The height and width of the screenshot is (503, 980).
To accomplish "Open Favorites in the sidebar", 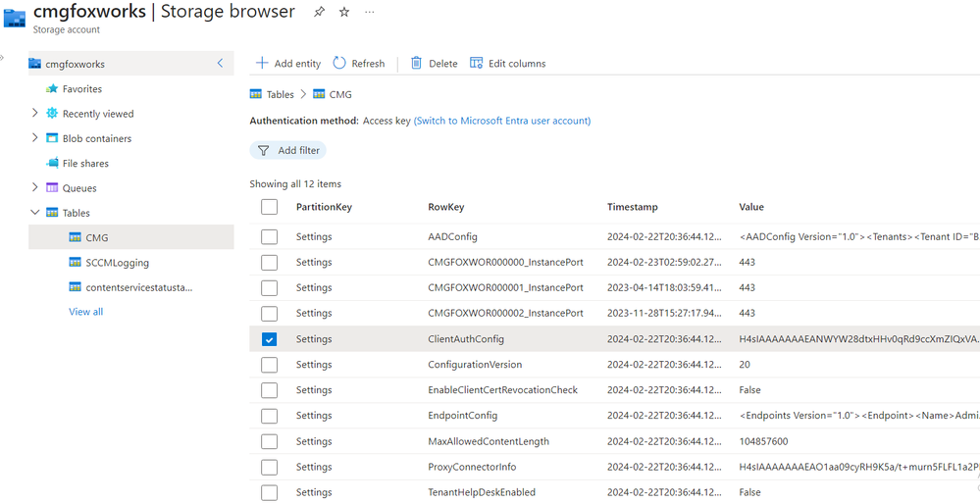I will pos(81,88).
